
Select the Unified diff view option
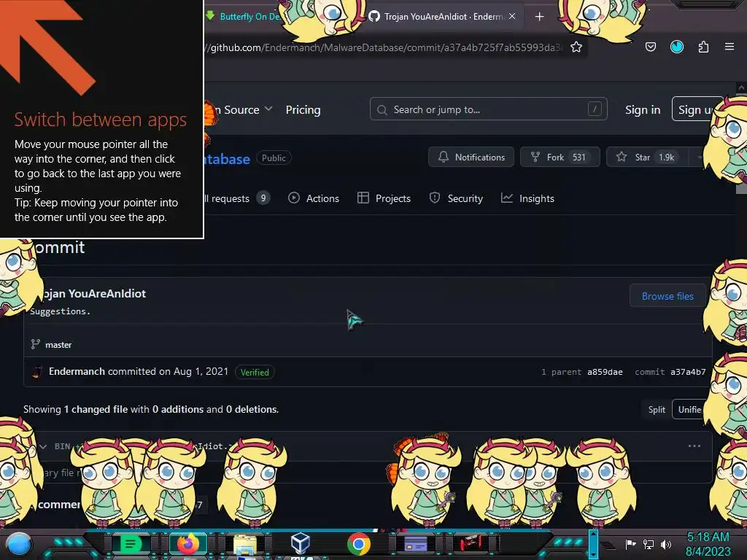(689, 410)
